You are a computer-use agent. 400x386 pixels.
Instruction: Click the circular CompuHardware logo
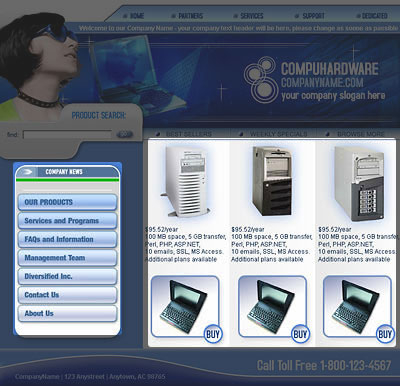click(x=261, y=79)
